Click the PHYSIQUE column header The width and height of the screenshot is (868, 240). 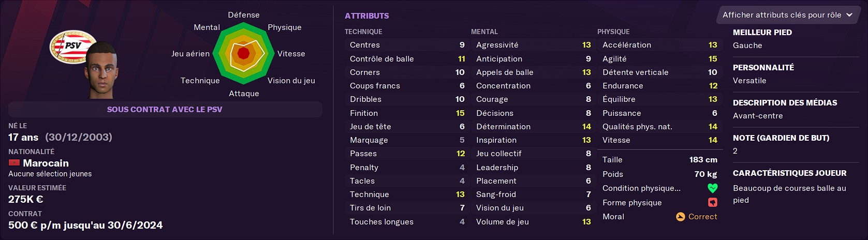613,32
